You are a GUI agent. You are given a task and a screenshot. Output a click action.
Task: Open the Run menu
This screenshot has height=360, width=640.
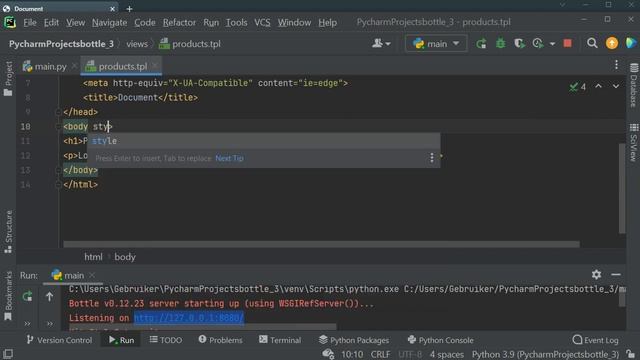click(211, 22)
